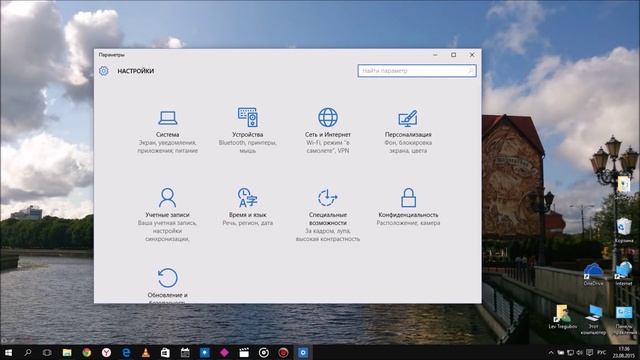
Task: Open the Windows Start menu
Action: [8, 352]
